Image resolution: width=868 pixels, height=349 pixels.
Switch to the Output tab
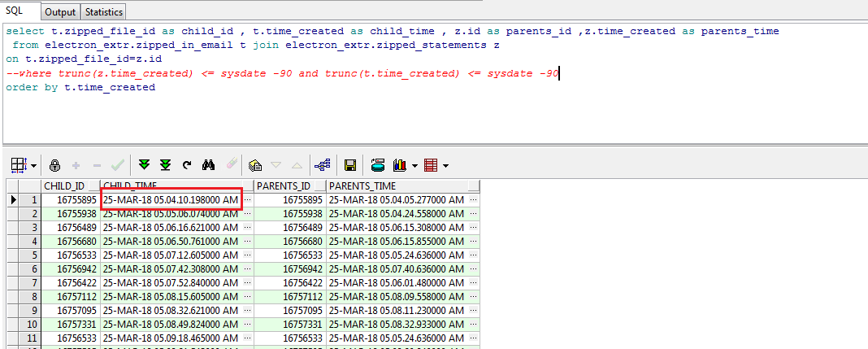coord(60,12)
